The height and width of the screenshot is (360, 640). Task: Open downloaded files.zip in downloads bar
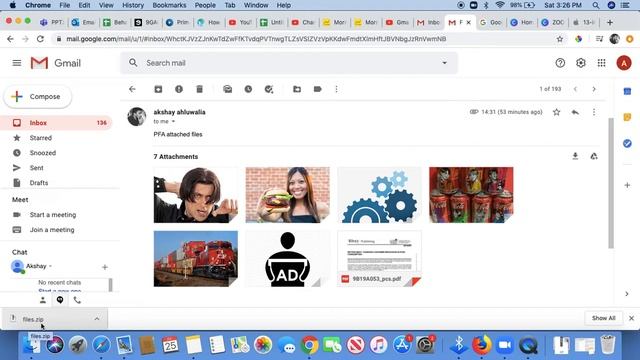[x=33, y=319]
